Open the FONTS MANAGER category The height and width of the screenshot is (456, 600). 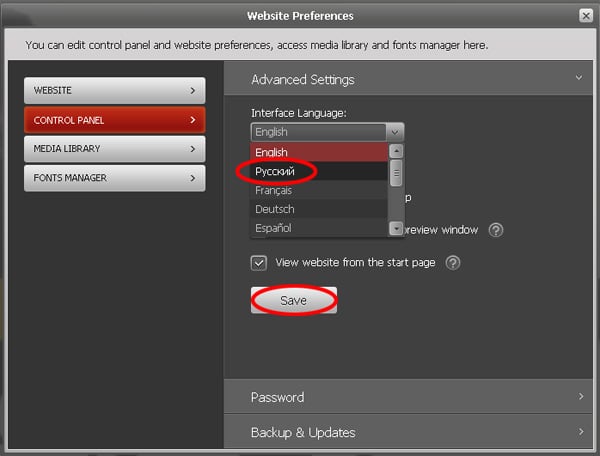tap(114, 178)
